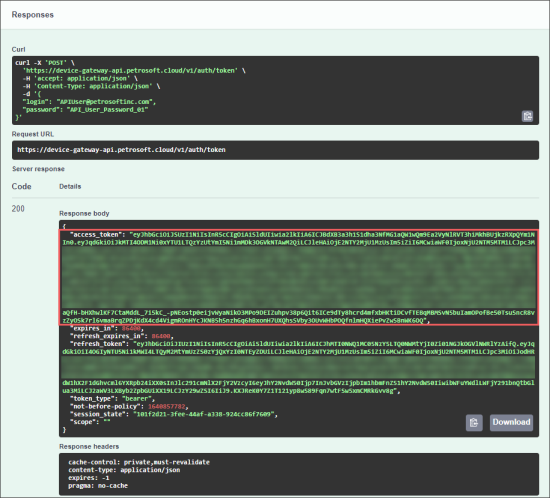
Task: Click the 'Content-Type: application/json' curl line
Action: pyautogui.click(x=91, y=86)
